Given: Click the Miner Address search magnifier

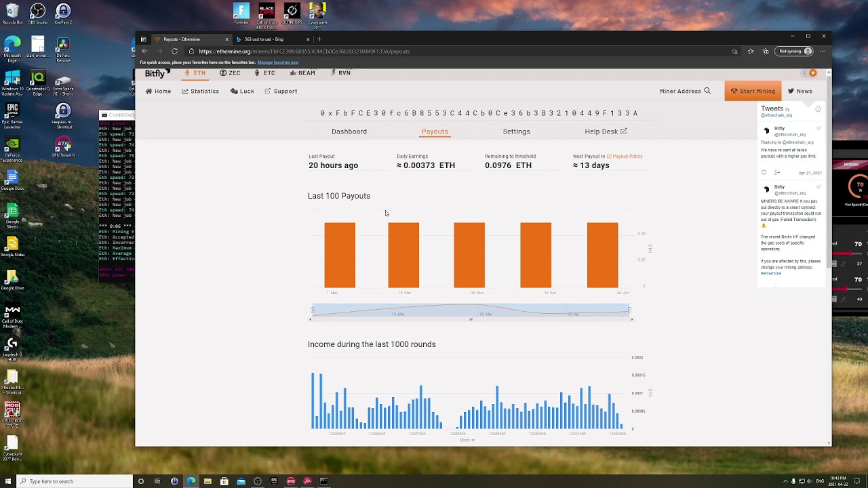Looking at the screenshot, I should click(x=707, y=91).
